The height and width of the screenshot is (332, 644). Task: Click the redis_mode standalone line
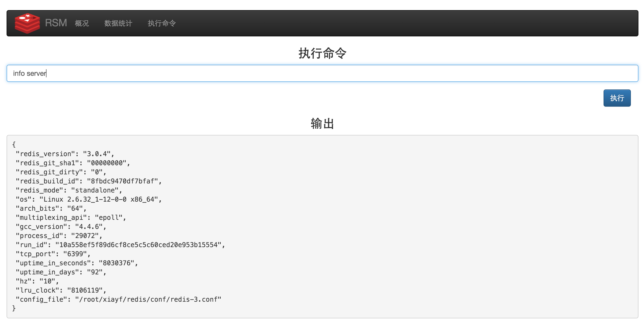pos(69,190)
